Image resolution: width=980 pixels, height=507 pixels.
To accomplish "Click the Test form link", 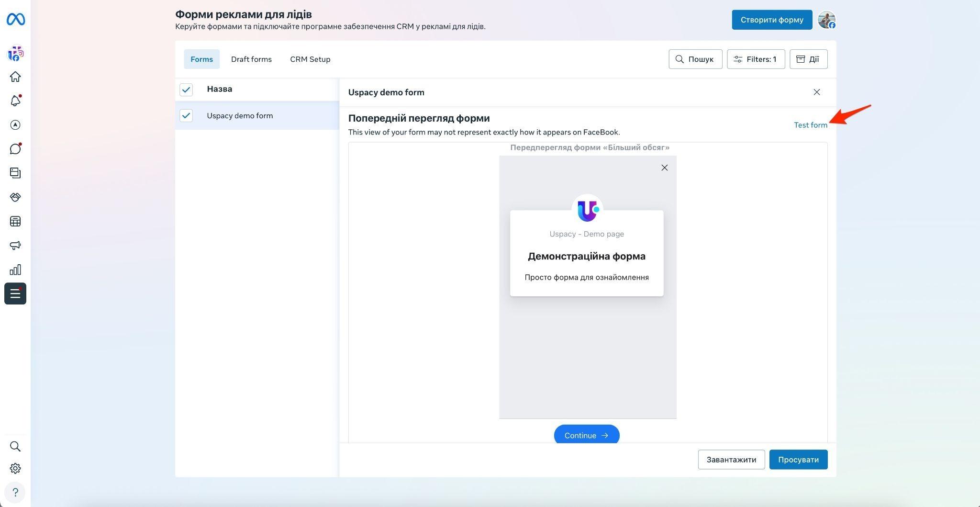I will [810, 125].
